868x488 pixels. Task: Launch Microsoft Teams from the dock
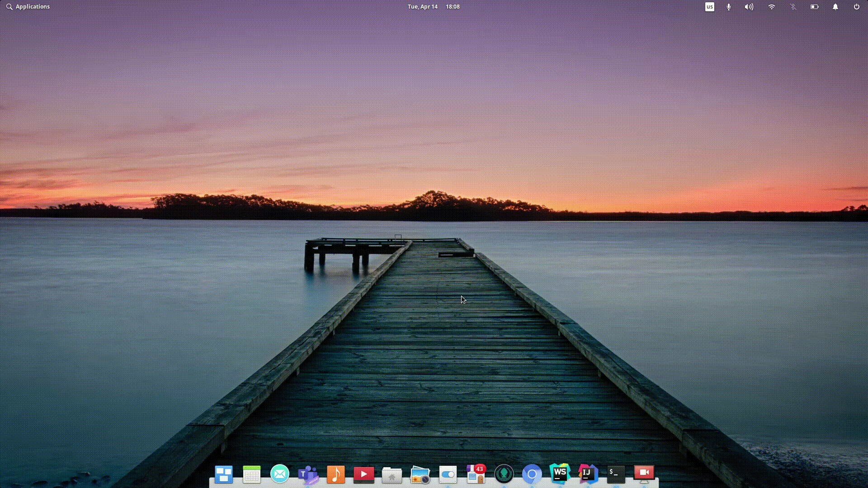pyautogui.click(x=308, y=474)
